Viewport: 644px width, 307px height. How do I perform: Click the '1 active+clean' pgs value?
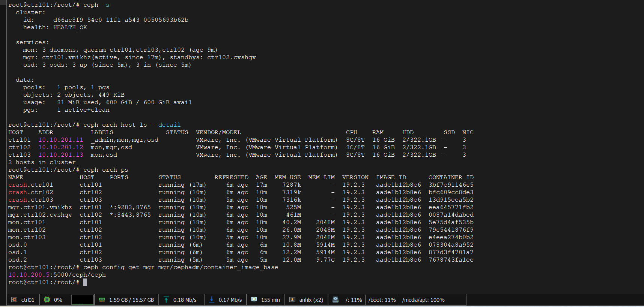[x=83, y=110]
